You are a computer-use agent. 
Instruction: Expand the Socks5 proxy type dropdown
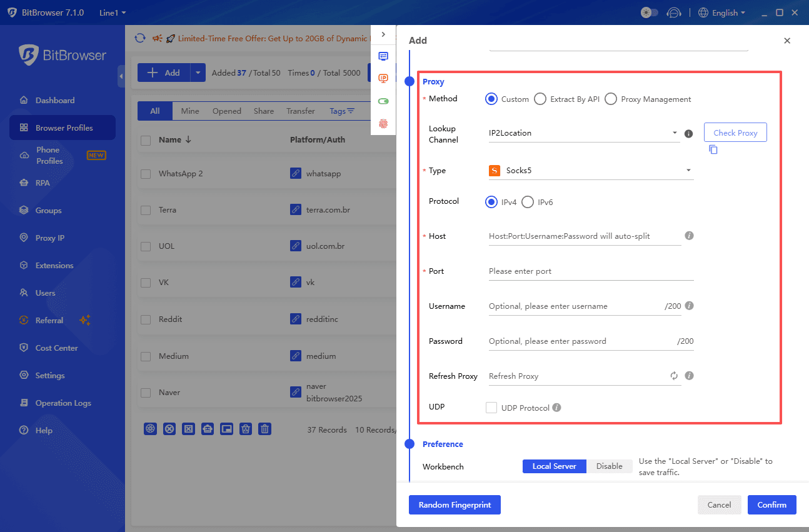coord(590,171)
